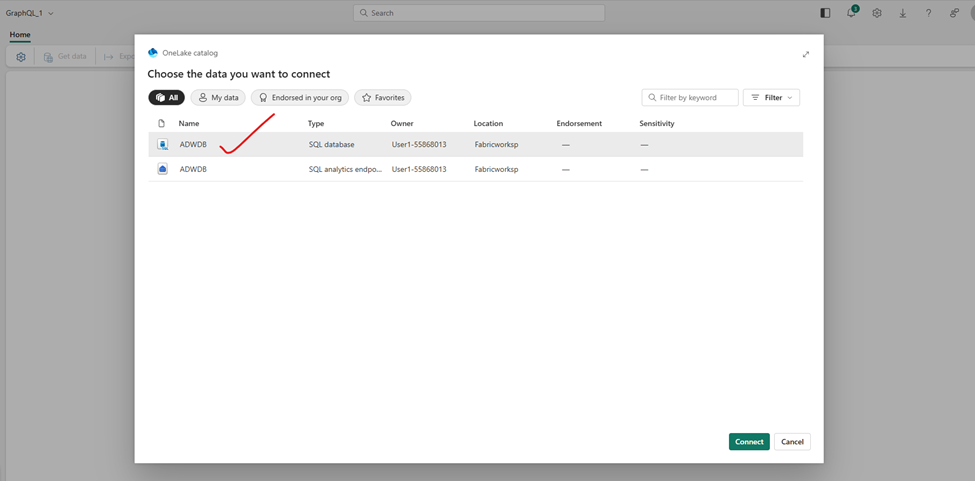Cancel the data selection dialog
The height and width of the screenshot is (481, 975).
point(792,442)
